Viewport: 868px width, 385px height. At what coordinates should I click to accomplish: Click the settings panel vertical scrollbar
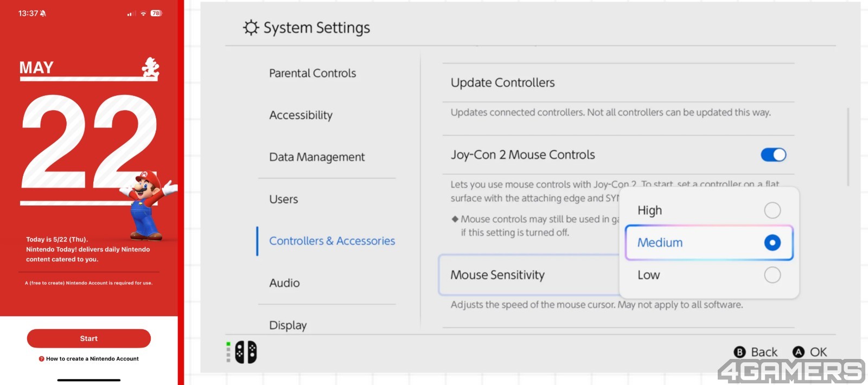pos(847,147)
